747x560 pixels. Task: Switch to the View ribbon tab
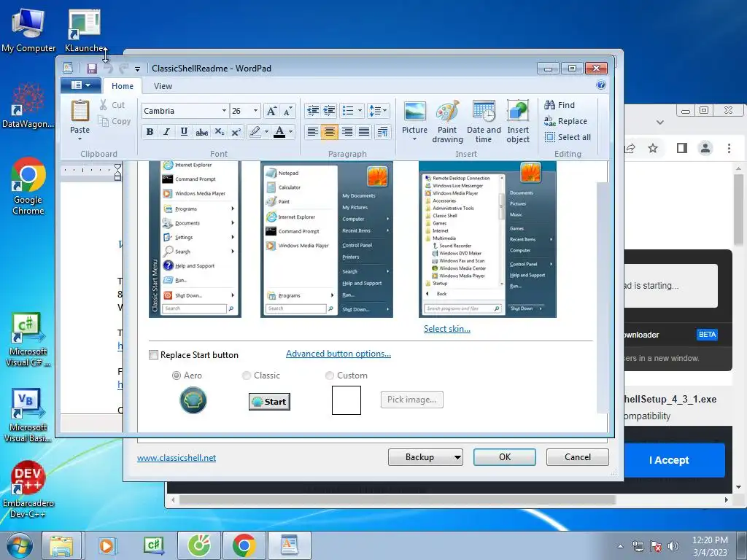(x=163, y=86)
